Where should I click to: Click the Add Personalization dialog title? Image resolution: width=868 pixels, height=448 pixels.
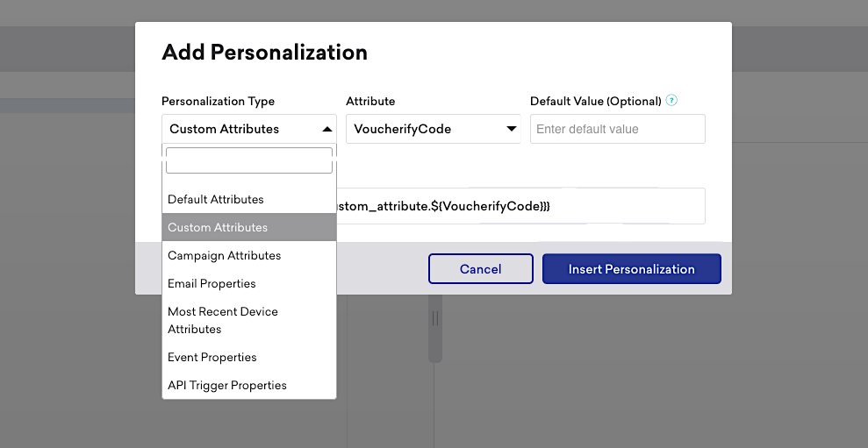(x=264, y=53)
